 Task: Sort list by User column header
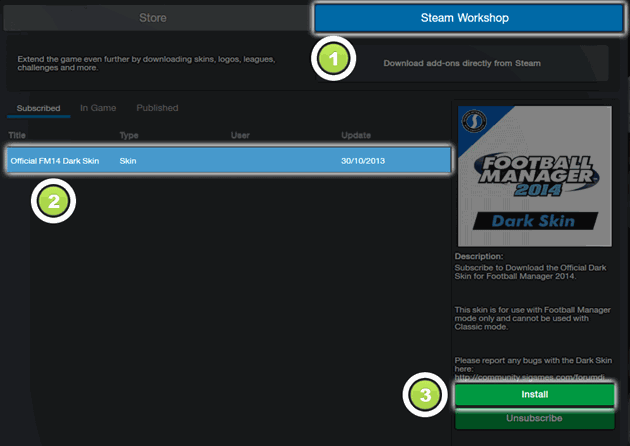click(240, 135)
